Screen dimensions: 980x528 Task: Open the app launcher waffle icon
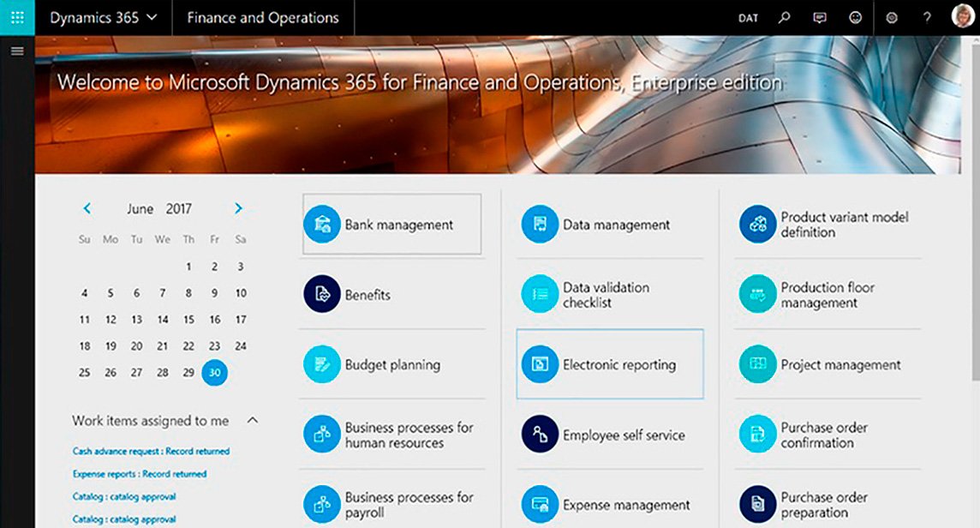tap(17, 17)
